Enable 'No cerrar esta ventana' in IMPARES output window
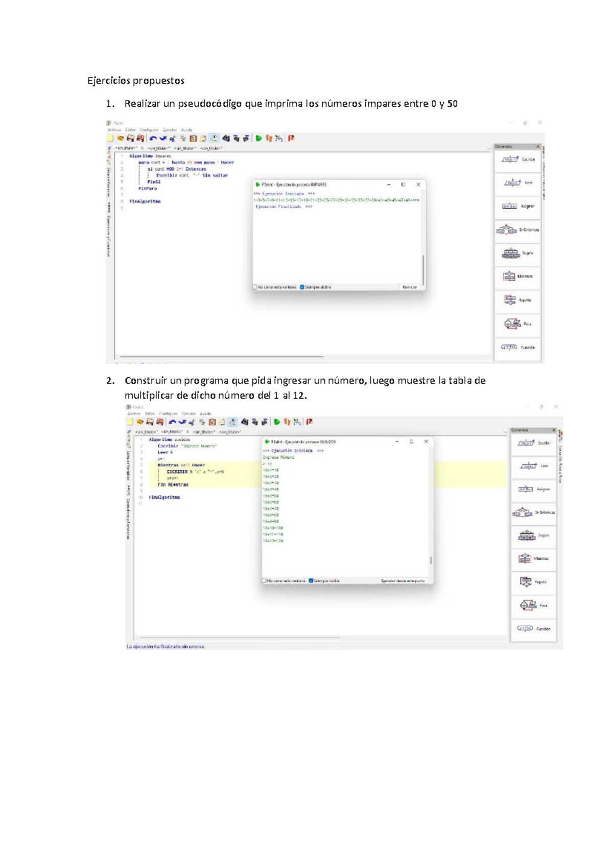 point(255,287)
